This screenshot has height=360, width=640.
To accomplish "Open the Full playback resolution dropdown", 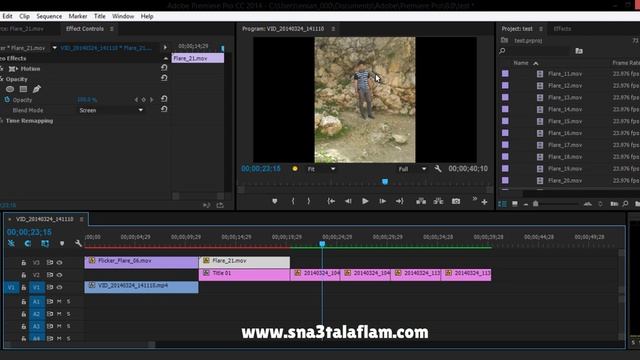I will click(412, 169).
